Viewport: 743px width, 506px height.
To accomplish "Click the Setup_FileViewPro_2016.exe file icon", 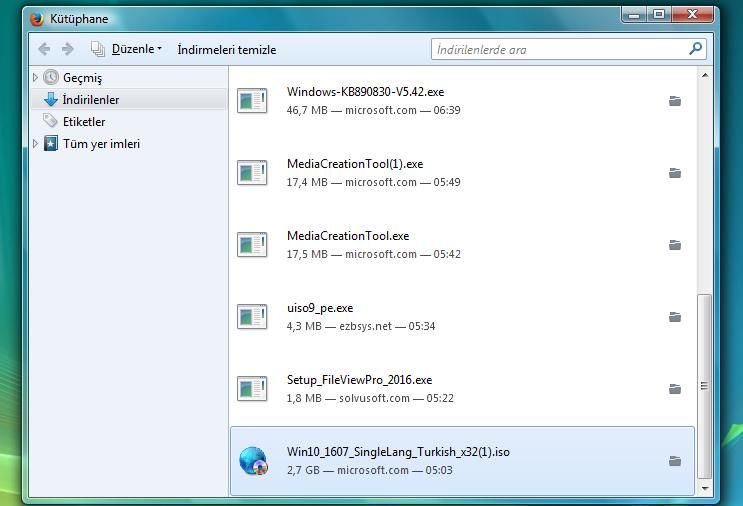I will click(x=252, y=389).
